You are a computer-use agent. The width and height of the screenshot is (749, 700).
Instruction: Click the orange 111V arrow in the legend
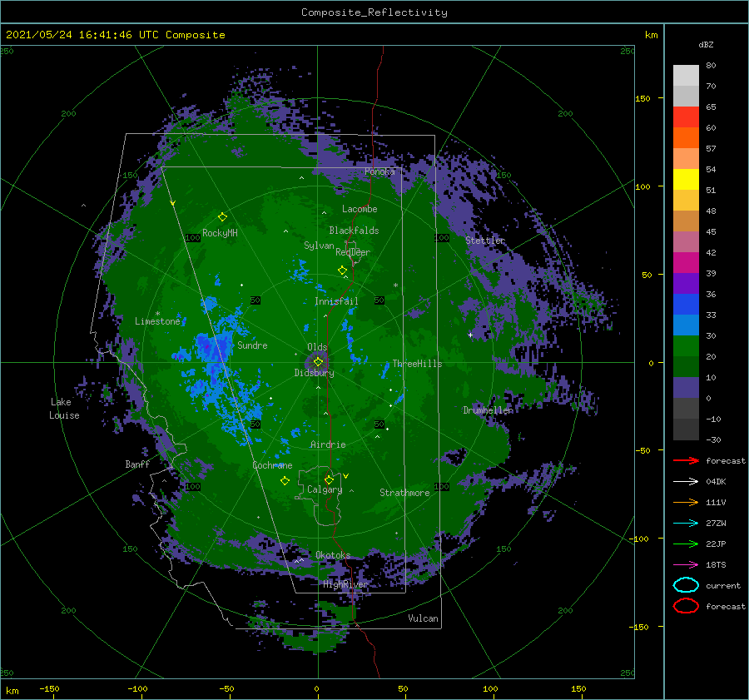coord(686,502)
